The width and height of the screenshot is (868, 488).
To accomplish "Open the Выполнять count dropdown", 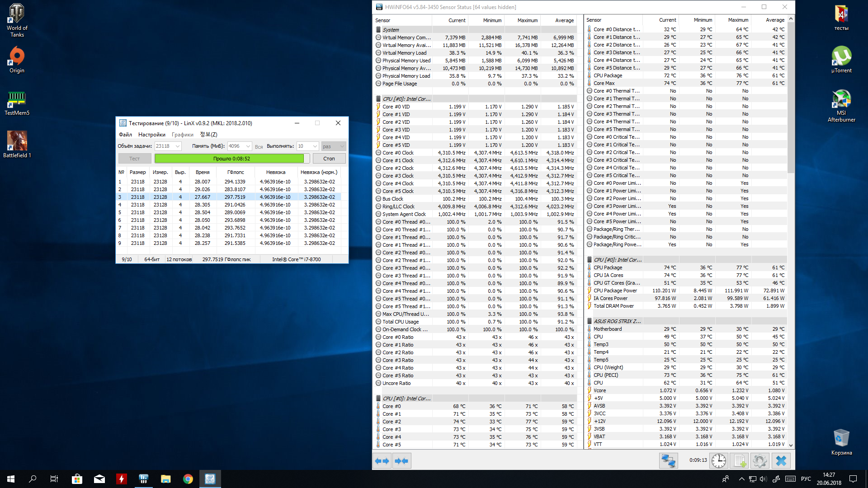I will point(315,146).
